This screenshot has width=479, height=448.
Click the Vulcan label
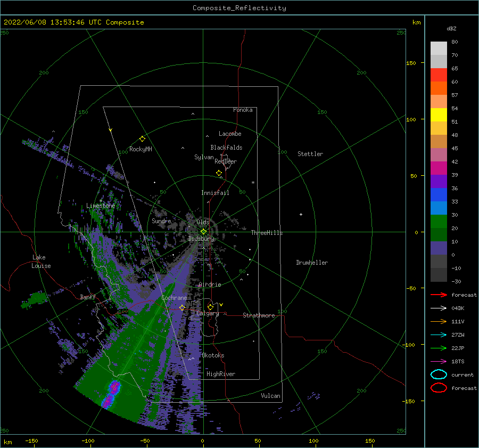(270, 396)
